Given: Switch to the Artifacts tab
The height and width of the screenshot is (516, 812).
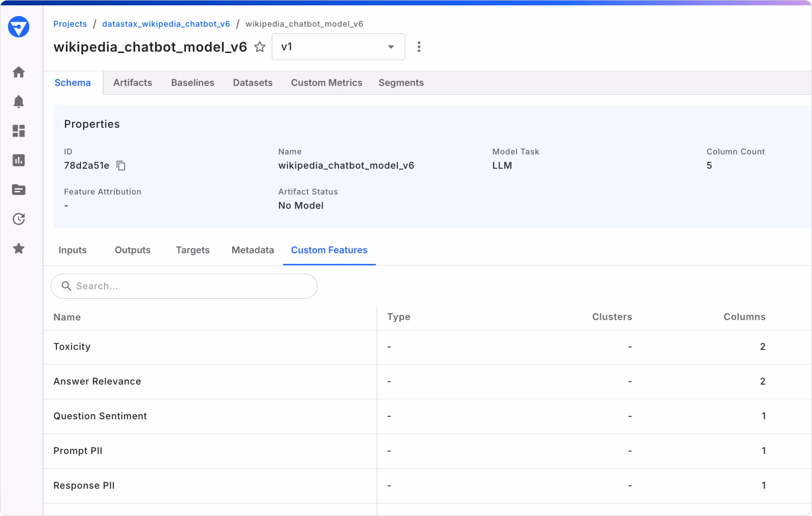Looking at the screenshot, I should (133, 83).
